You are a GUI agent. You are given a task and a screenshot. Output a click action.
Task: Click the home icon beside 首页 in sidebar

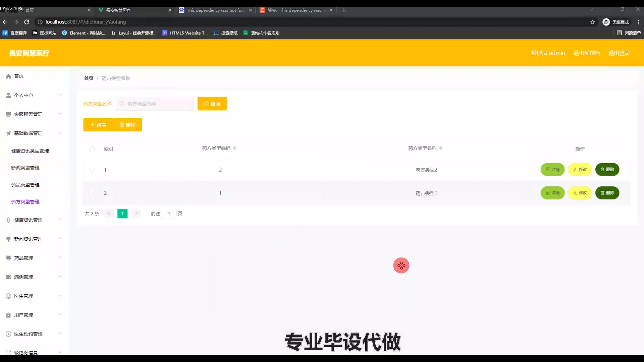[x=8, y=76]
